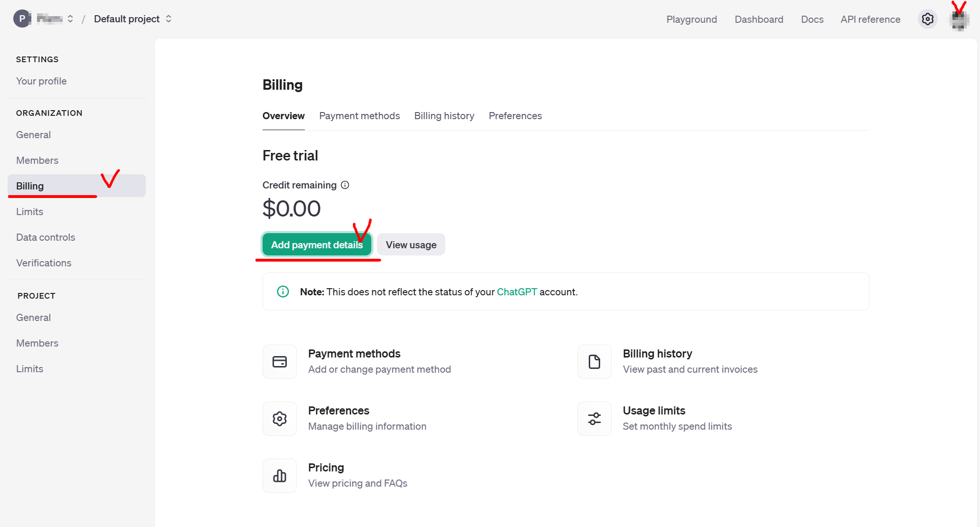Click Add payment details button

(317, 245)
